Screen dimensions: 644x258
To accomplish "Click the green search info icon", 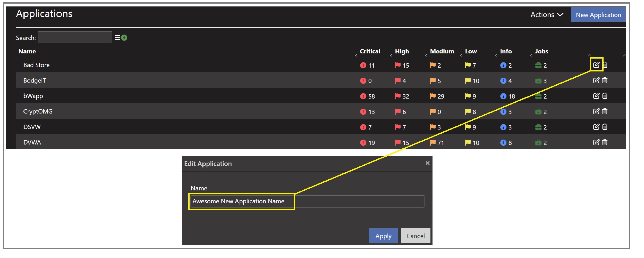I will (x=124, y=38).
